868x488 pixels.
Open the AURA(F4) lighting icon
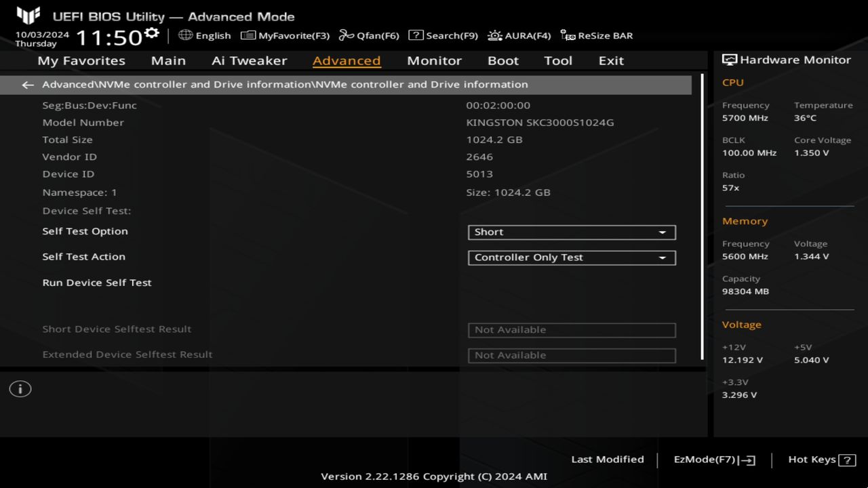495,35
